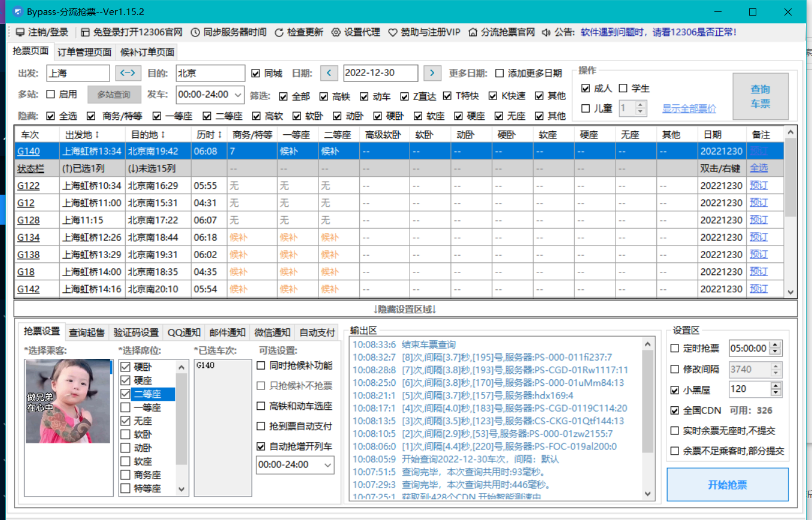Go to previous date with left arrow

coord(329,73)
